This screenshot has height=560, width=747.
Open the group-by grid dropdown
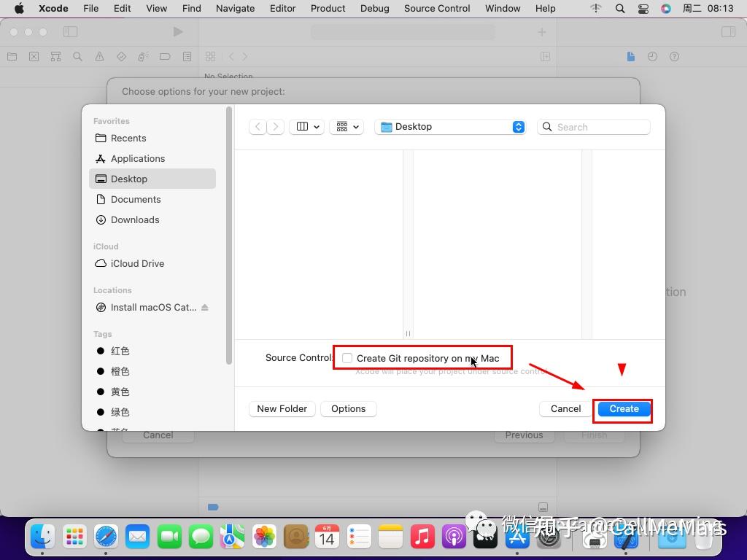[x=347, y=127]
